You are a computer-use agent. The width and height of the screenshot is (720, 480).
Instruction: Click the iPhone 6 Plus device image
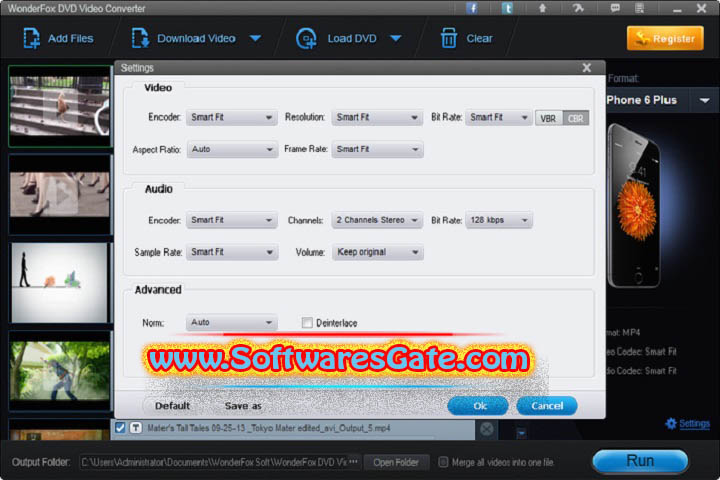coord(635,206)
